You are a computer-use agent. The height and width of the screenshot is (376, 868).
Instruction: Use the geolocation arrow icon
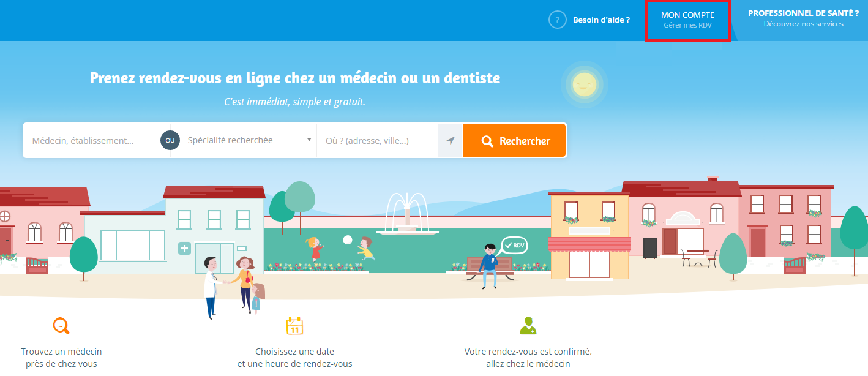(x=451, y=141)
